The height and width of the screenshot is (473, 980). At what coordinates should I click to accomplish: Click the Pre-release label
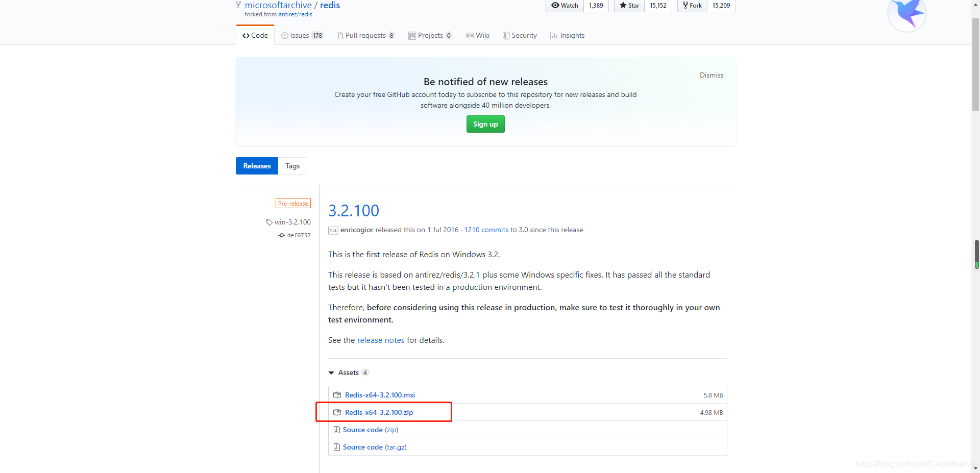293,203
